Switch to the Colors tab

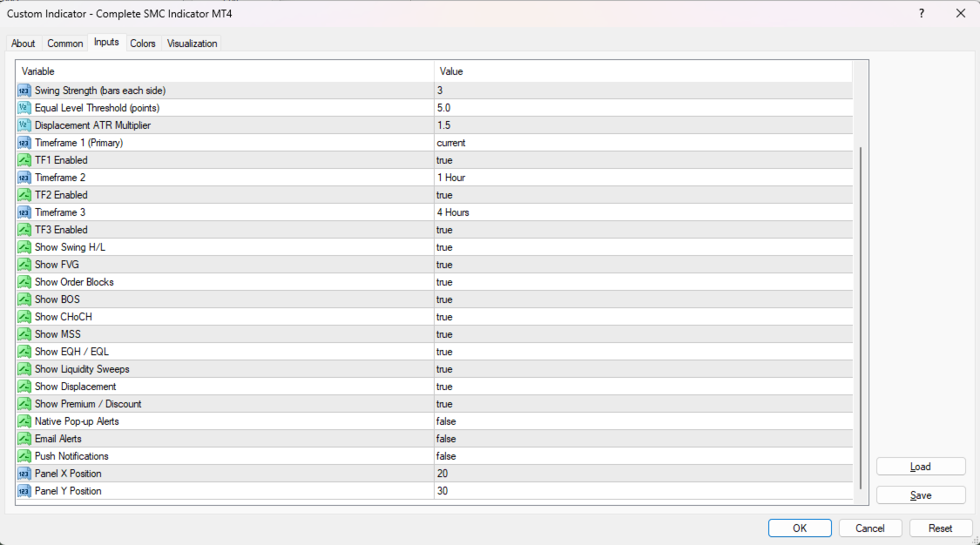coord(143,44)
